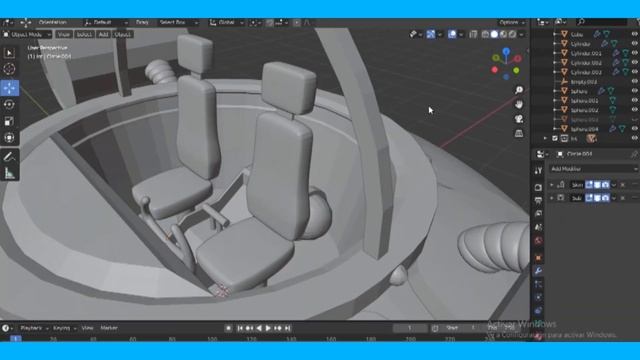Open the Object properties orange square tab
Viewport: 640px width, 360px height.
(538, 258)
